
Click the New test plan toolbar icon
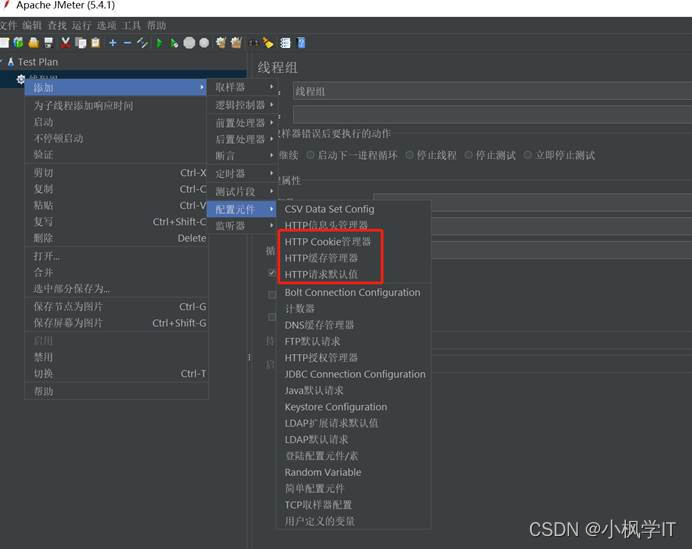point(4,43)
